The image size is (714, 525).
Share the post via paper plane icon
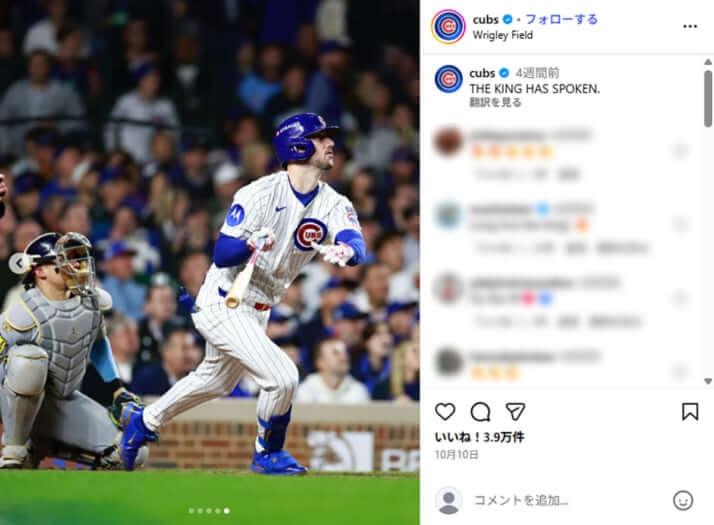pos(515,411)
